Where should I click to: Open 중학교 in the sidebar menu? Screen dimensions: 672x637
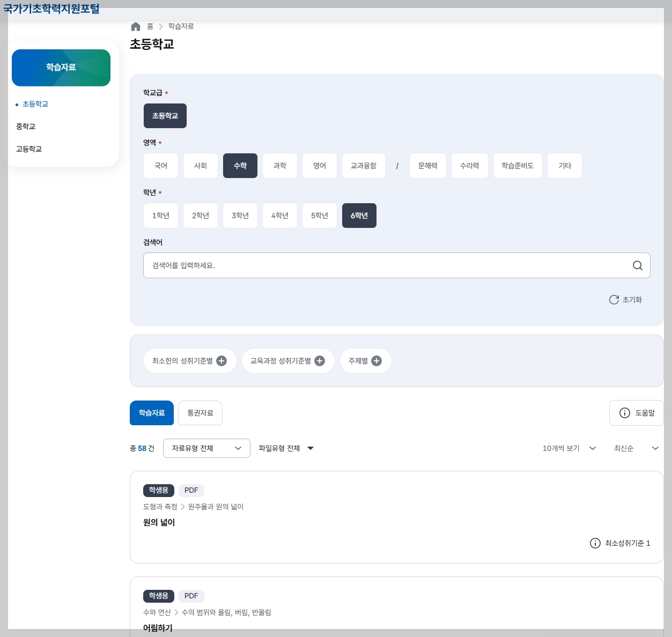pyautogui.click(x=26, y=127)
